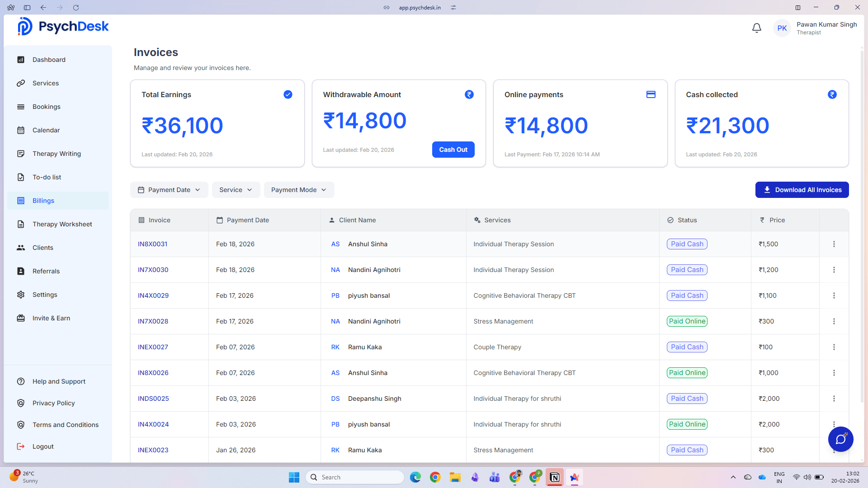The width and height of the screenshot is (868, 488).
Task: Open the kebab menu for invoice IN7X0028
Action: 834,321
